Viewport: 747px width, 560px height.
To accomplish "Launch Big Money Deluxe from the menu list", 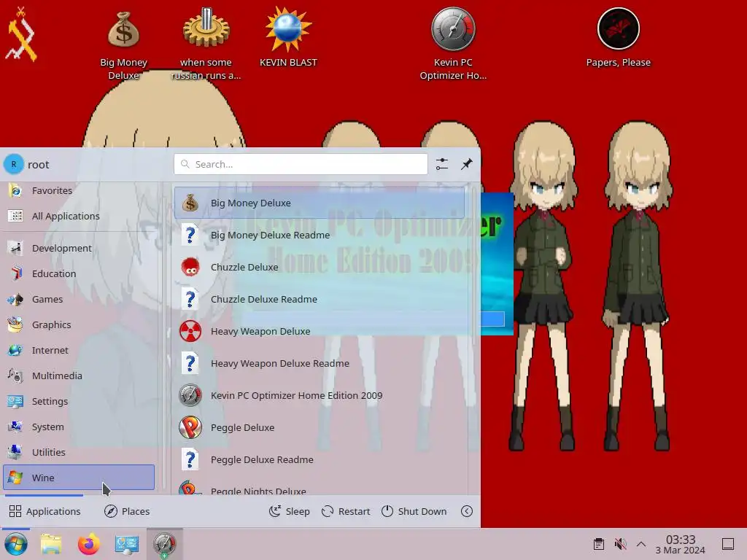I will [x=320, y=203].
